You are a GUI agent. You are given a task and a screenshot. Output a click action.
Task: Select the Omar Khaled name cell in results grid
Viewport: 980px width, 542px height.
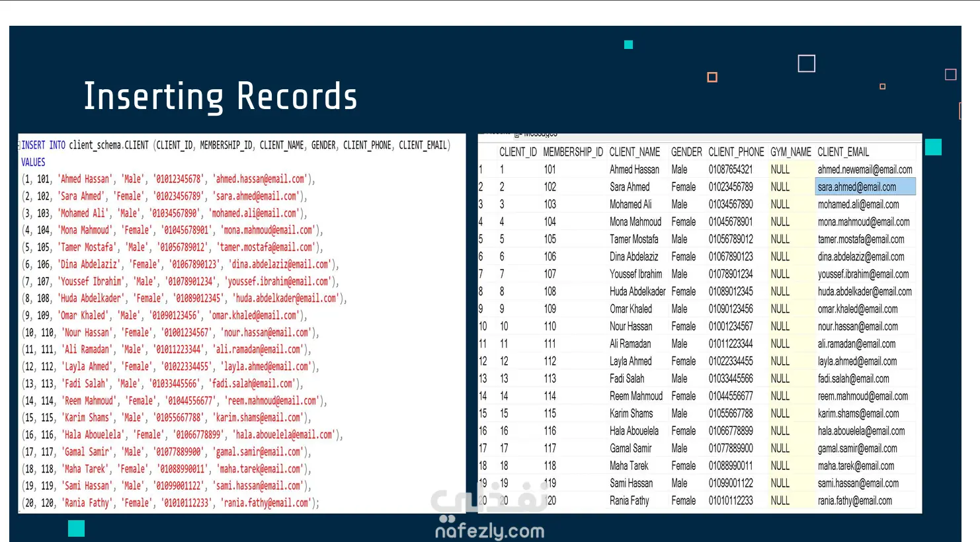631,309
